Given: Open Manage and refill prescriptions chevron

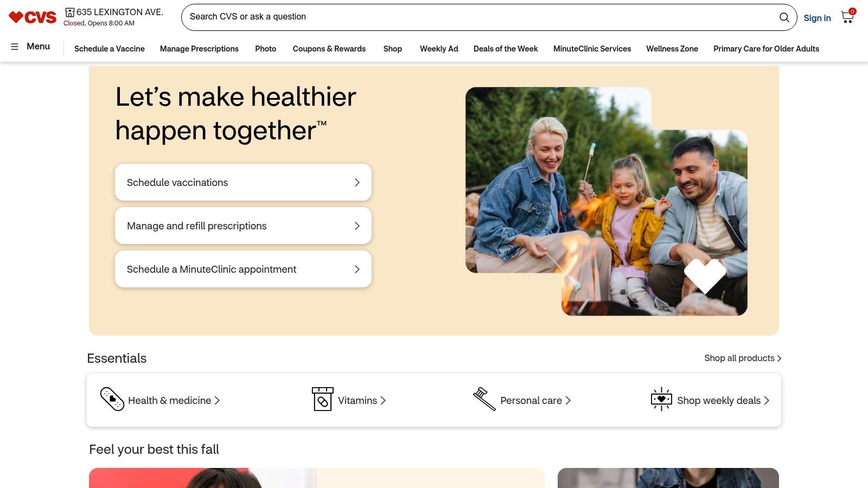Looking at the screenshot, I should 357,226.
